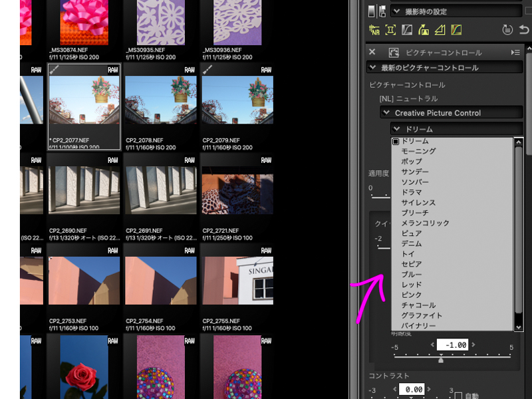Toggle the 自動 checkbox for contrast
532x399 pixels.
(458, 396)
